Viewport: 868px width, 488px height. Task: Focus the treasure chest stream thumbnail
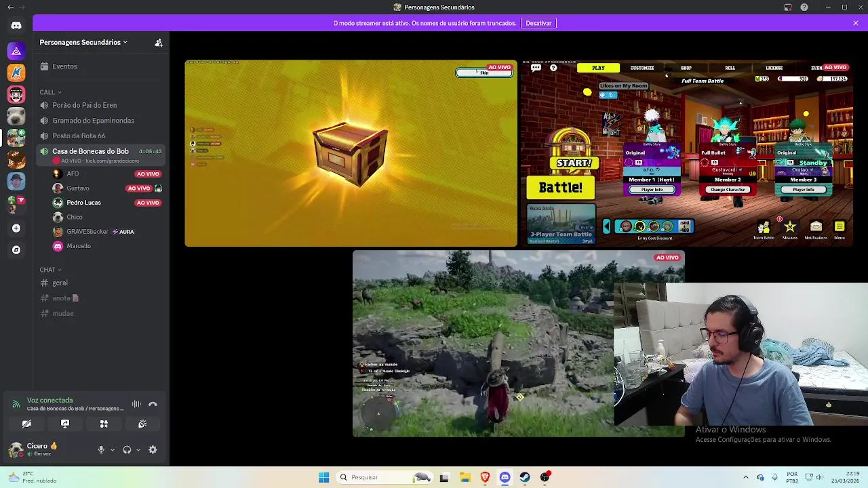point(351,153)
